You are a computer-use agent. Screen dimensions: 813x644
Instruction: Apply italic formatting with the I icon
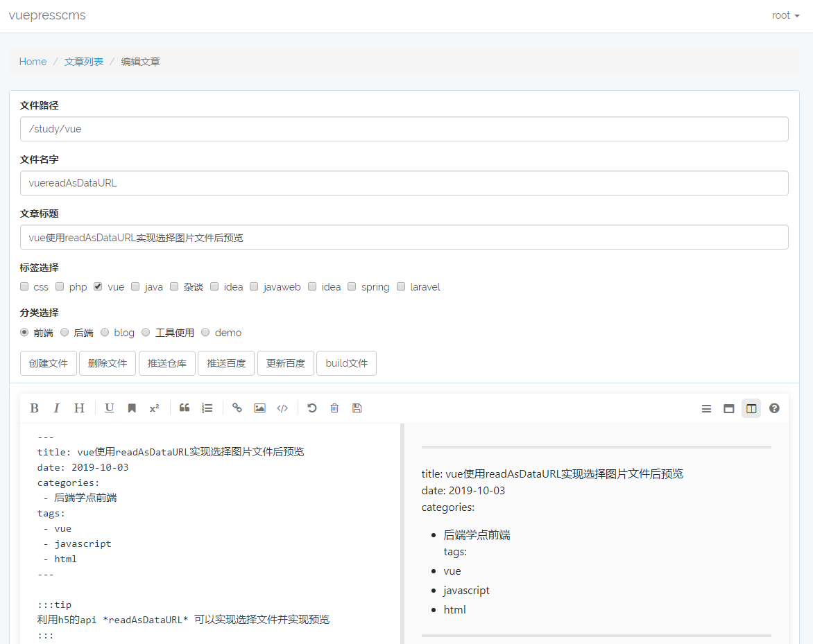point(56,408)
